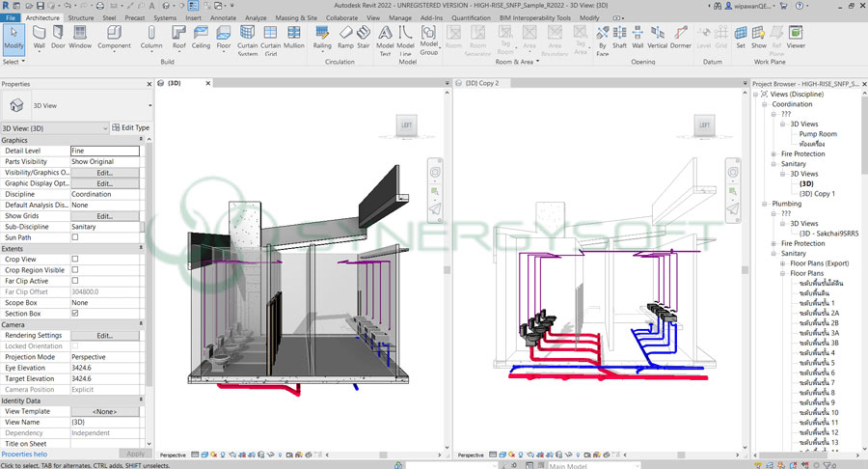Click the LEFT ViewCube in left viewport
This screenshot has height=469, width=868.
click(x=406, y=124)
